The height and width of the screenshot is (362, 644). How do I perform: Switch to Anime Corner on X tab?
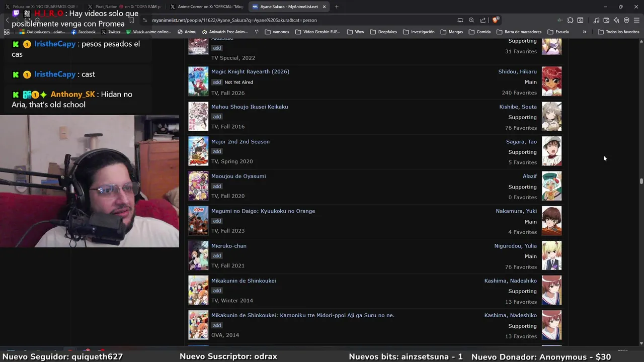coord(207,7)
